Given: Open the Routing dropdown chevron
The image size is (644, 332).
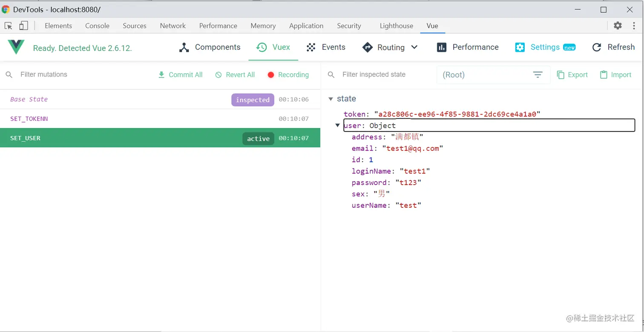Looking at the screenshot, I should pyautogui.click(x=414, y=47).
